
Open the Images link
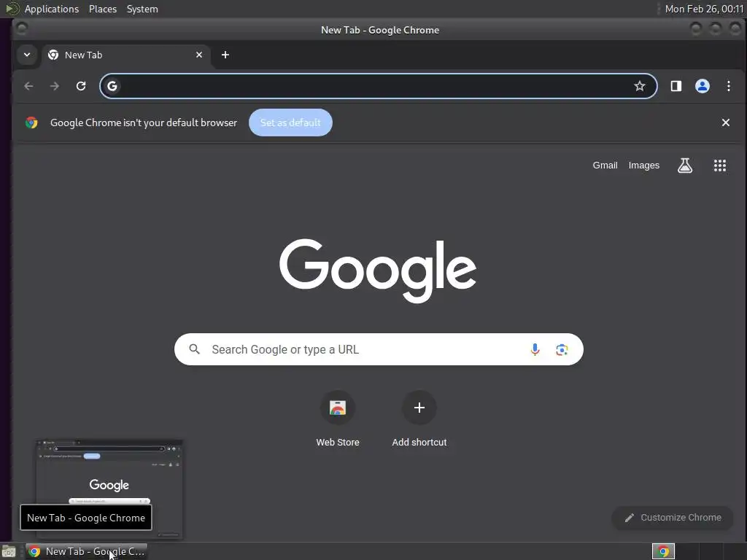click(643, 166)
